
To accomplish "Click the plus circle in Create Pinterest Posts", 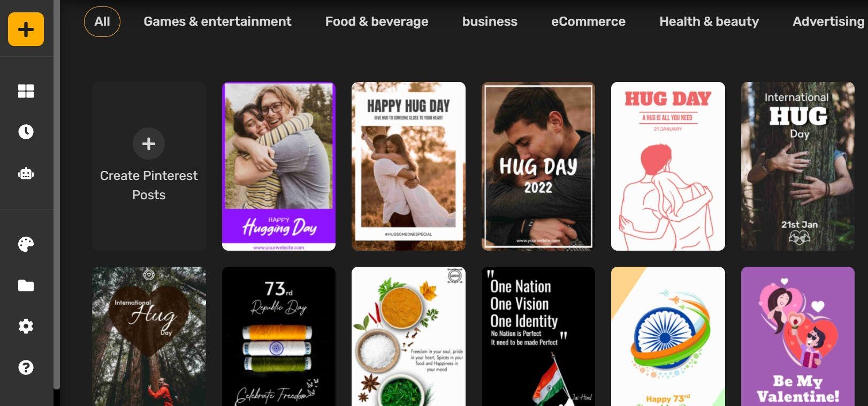I will tap(149, 144).
